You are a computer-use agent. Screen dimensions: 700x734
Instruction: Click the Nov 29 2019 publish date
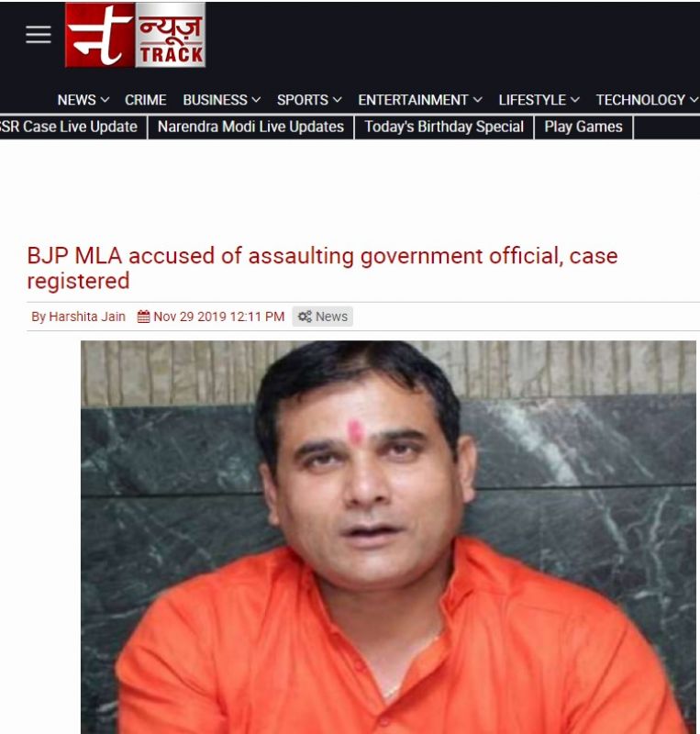[x=218, y=317]
